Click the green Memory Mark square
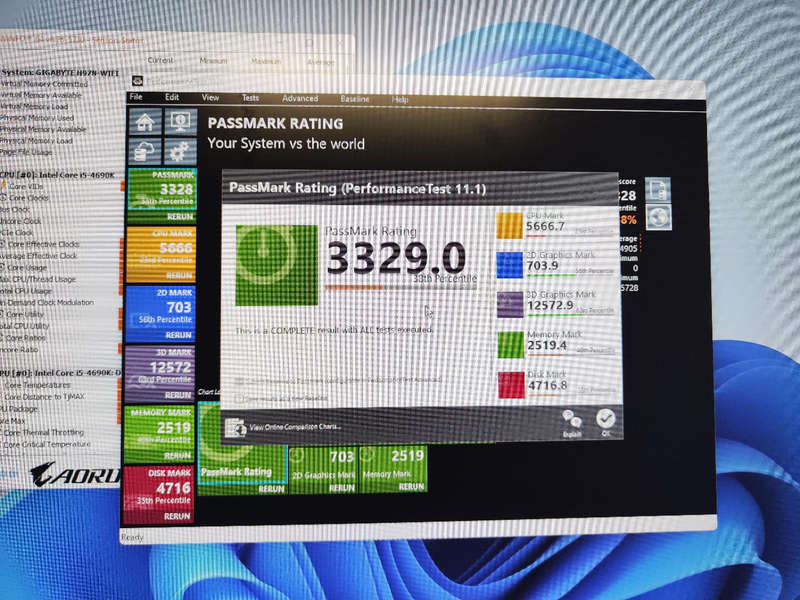 [511, 344]
